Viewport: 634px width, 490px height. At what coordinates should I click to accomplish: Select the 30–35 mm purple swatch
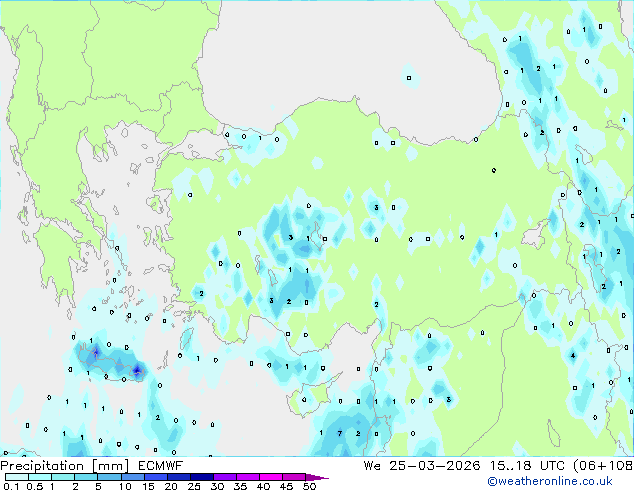pyautogui.click(x=225, y=477)
